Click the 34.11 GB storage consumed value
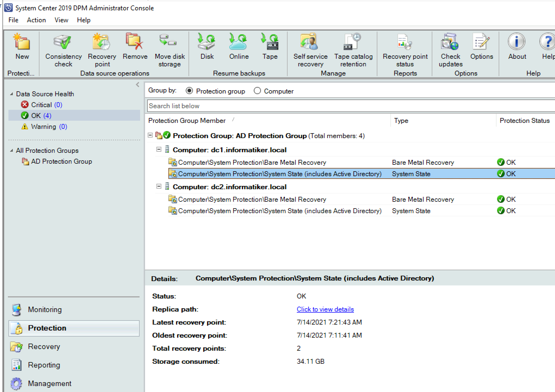 310,361
